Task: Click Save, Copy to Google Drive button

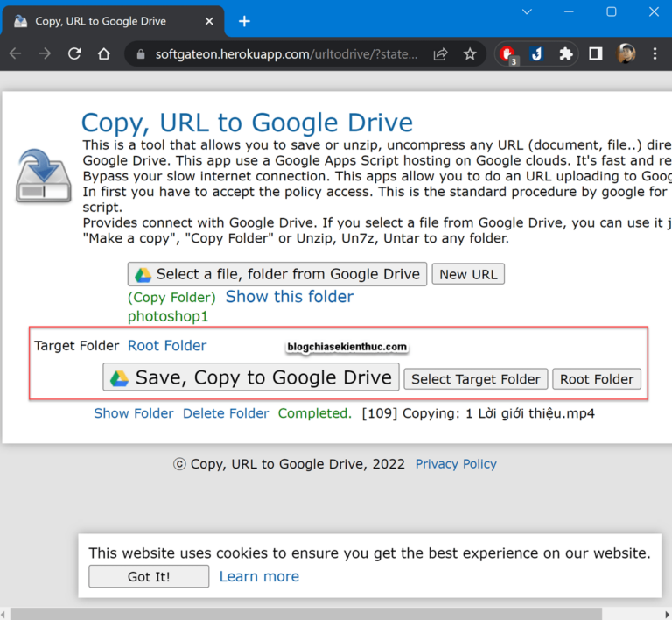Action: [251, 377]
